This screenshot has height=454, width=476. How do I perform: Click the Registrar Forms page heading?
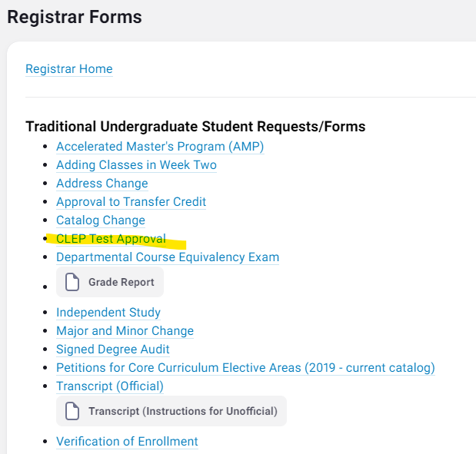[75, 17]
